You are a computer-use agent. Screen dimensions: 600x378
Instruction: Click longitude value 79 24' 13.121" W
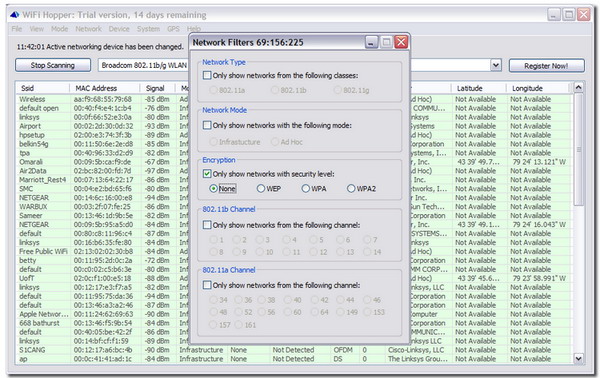point(539,162)
